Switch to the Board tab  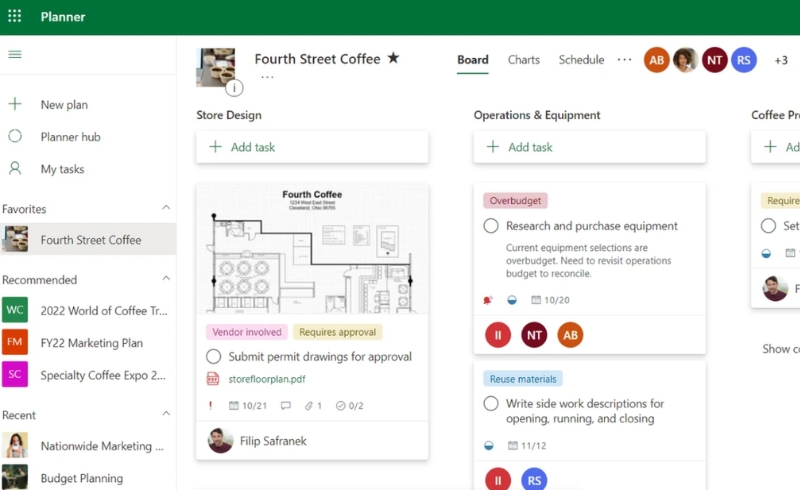(x=472, y=60)
